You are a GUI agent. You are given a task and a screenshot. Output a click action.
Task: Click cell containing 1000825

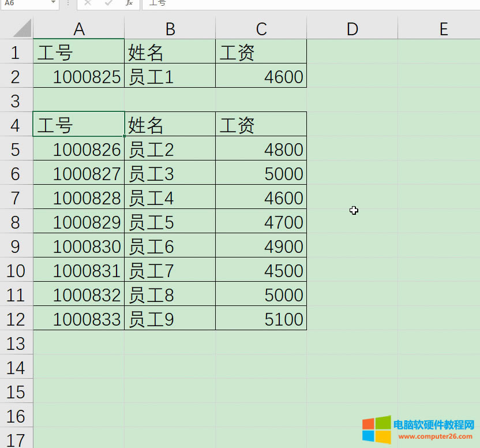coord(79,77)
